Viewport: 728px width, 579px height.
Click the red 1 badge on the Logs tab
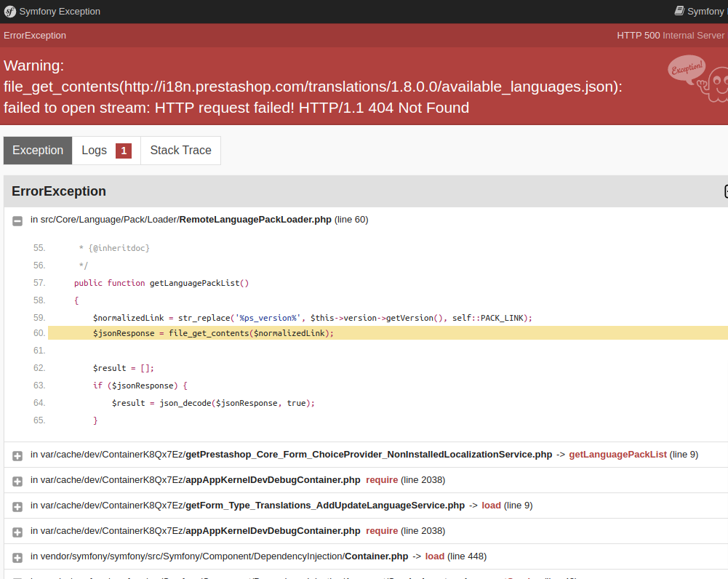click(123, 150)
